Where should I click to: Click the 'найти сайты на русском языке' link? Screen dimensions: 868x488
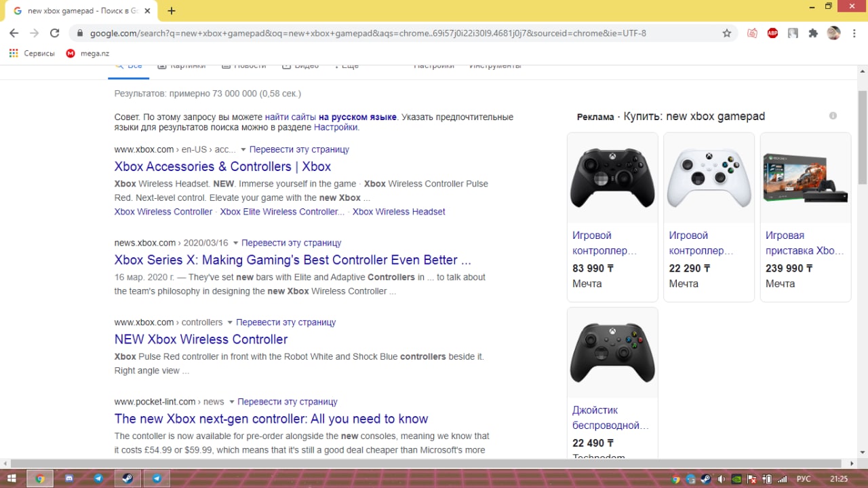point(330,117)
